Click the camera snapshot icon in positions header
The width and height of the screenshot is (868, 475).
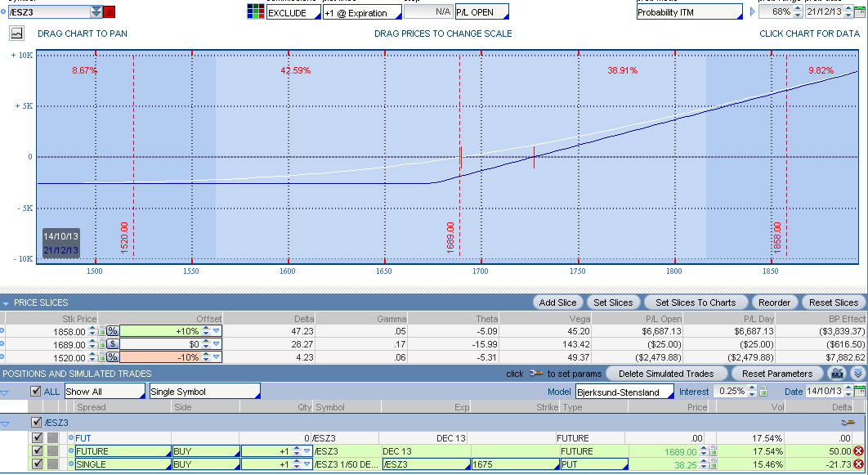coord(836,373)
